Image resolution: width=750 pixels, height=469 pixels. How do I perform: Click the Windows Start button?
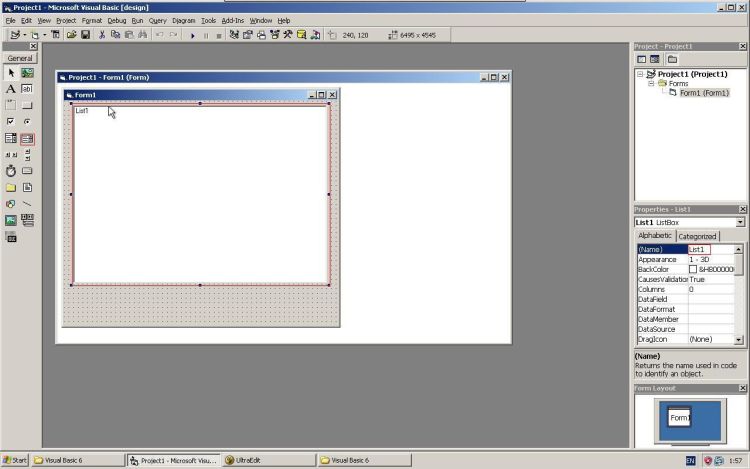pyautogui.click(x=15, y=460)
